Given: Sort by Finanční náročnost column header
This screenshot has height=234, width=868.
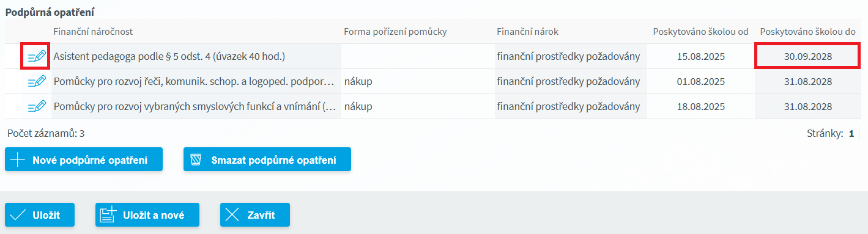Looking at the screenshot, I should [93, 31].
